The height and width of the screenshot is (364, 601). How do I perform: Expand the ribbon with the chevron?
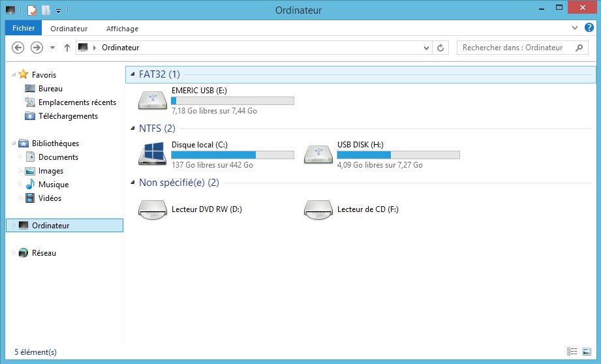pos(575,28)
